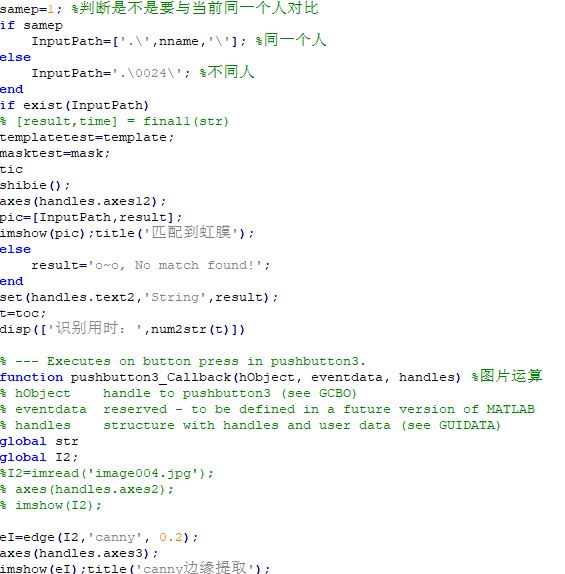
Task: Click commented 'axes(handles.axes2);' line
Action: pyautogui.click(x=87, y=489)
